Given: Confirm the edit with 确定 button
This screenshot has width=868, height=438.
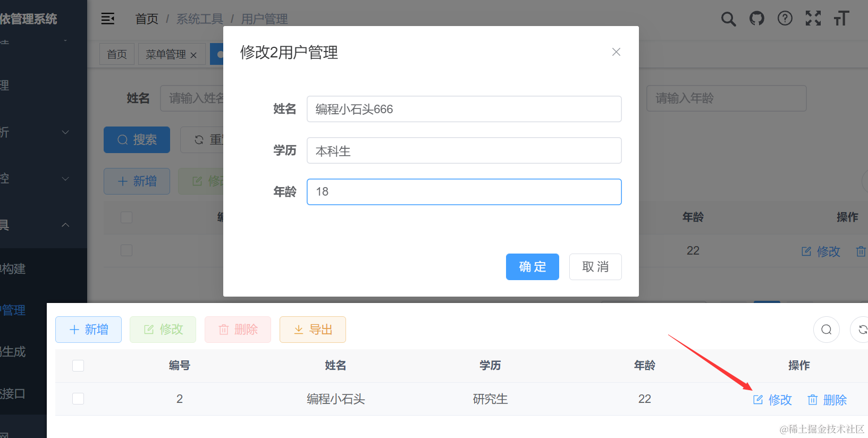Looking at the screenshot, I should [x=532, y=267].
